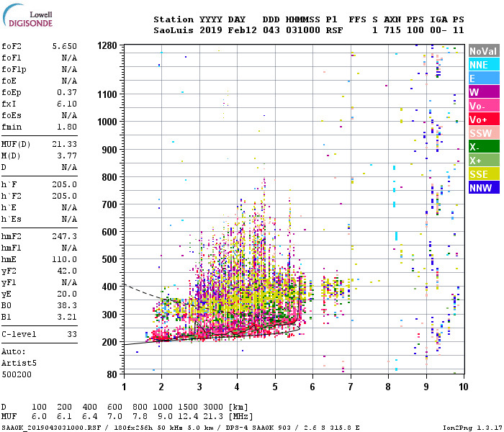Click the 3000 km distance column
Viewport: 504px width, 432px height.
(x=213, y=407)
